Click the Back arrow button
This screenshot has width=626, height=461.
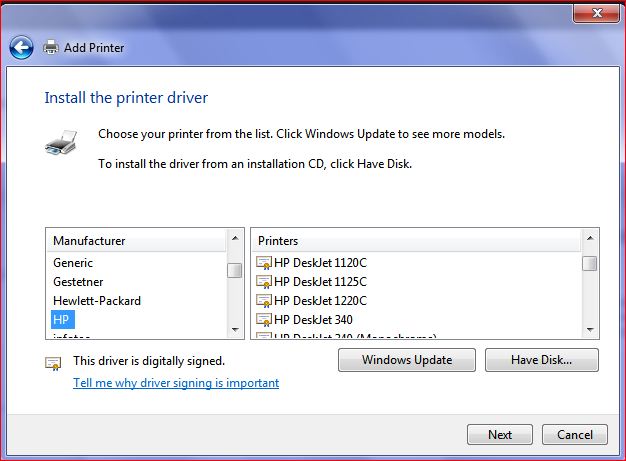click(x=21, y=47)
